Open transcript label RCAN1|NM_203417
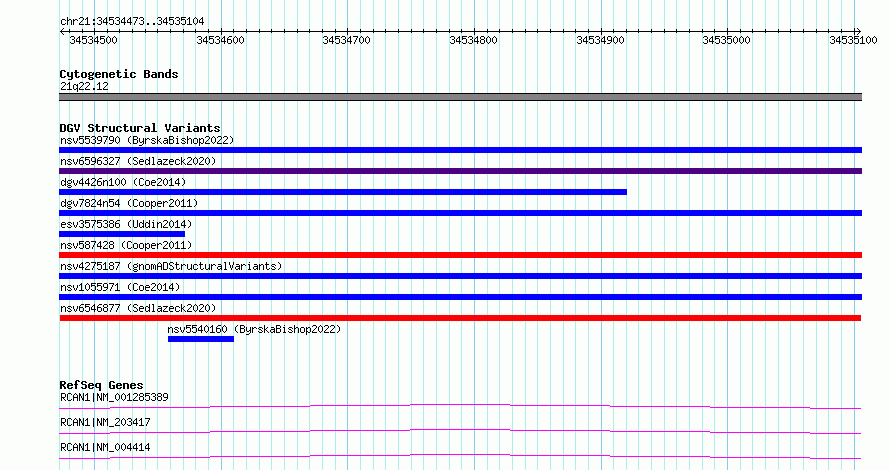 pyautogui.click(x=105, y=422)
